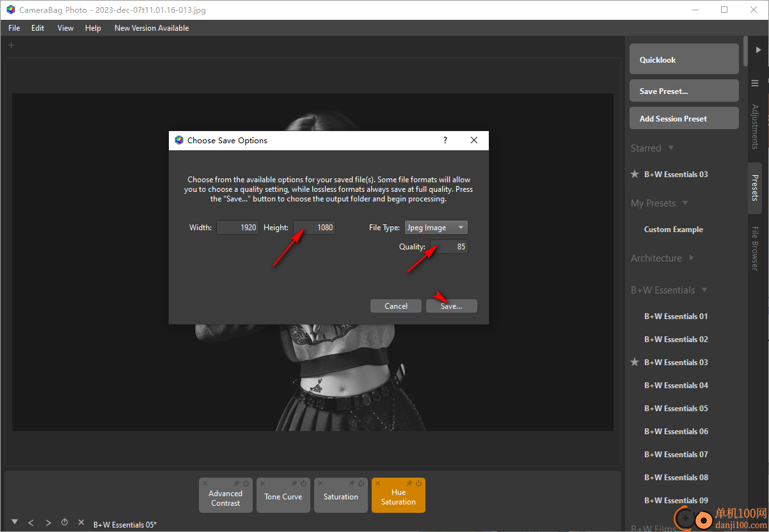Apply B+W Essentials 04 preset
This screenshot has width=769, height=532.
(676, 386)
